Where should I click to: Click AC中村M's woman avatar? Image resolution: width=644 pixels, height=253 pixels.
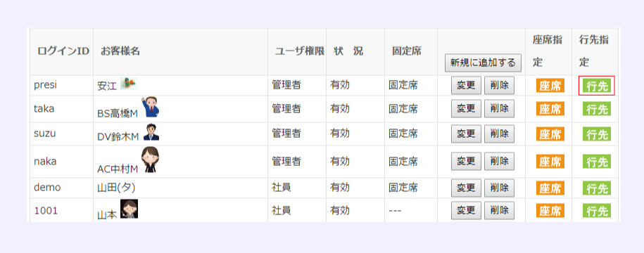[150, 160]
